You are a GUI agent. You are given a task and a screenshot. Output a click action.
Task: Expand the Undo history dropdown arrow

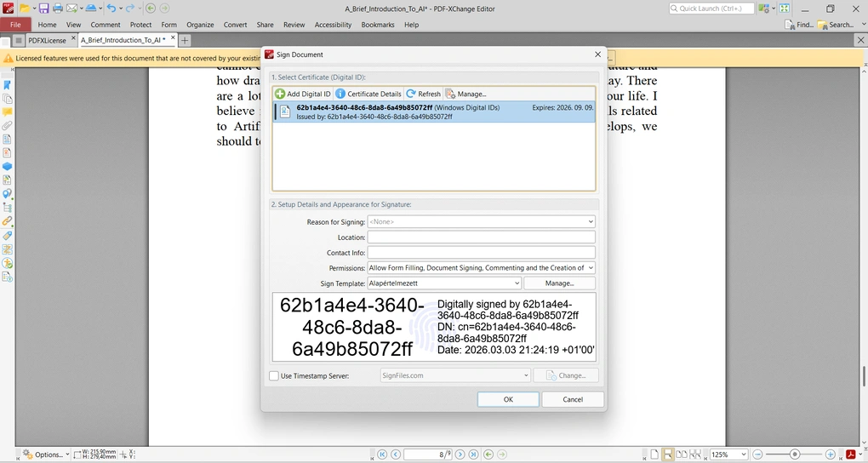(121, 9)
